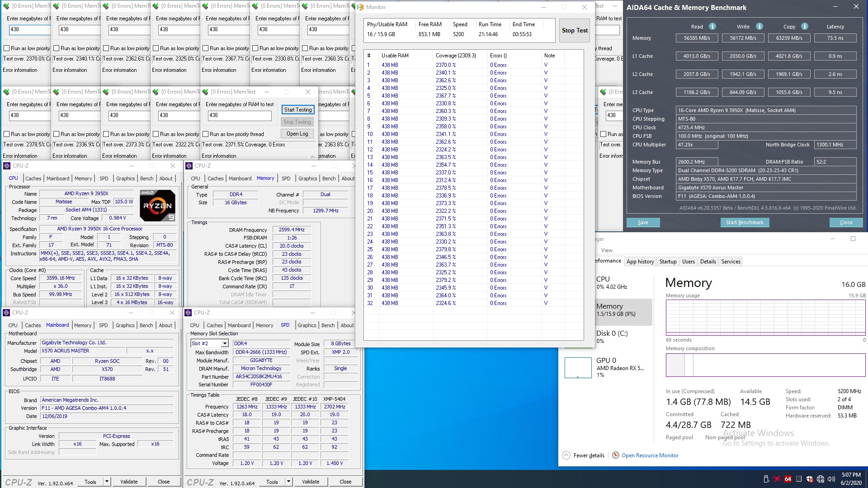Viewport: 868px width, 488px height.
Task: Click the CPU Clock '4725.4 MHz' field in AIDA64
Action: 766,127
